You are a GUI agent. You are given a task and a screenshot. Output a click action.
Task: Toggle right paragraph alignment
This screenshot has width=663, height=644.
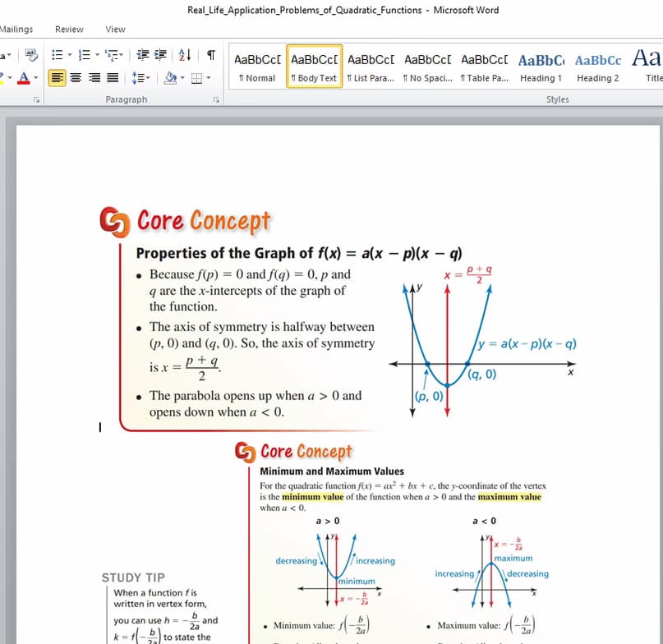(x=95, y=78)
